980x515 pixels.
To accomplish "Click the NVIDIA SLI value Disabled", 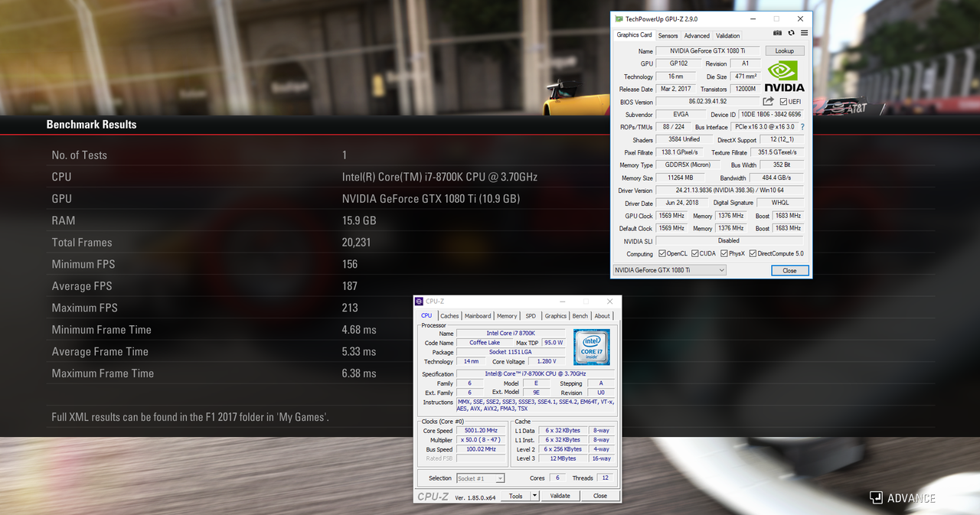I will [x=730, y=241].
